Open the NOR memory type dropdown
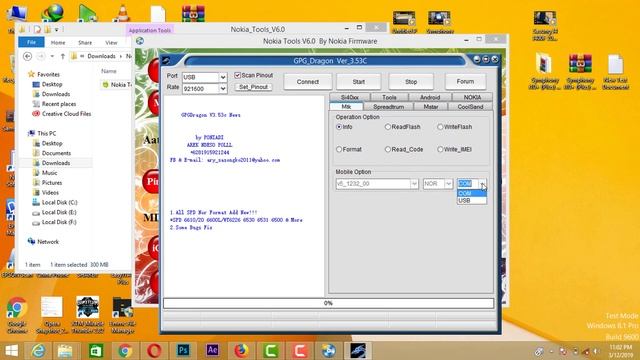The height and width of the screenshot is (360, 640). pos(448,184)
